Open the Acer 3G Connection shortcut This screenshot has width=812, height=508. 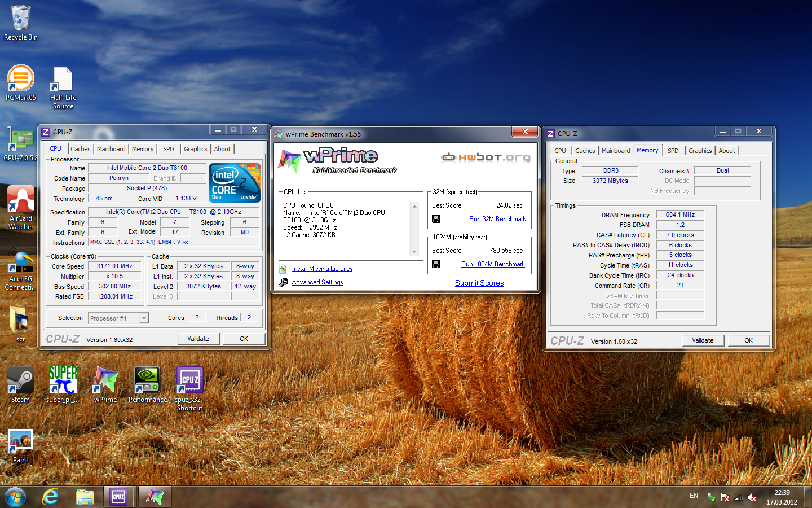point(20,269)
